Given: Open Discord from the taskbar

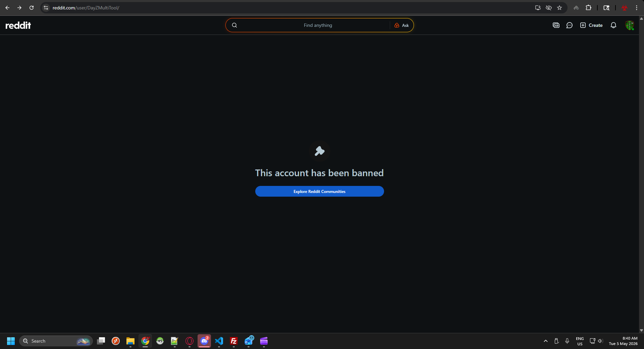Looking at the screenshot, I should (204, 341).
